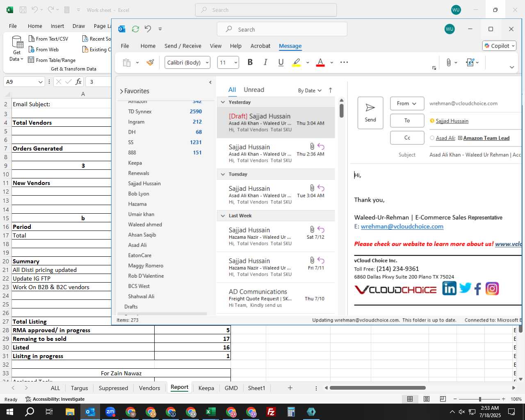
Task: Open Excel Name Box dropdown
Action: [x=40, y=82]
